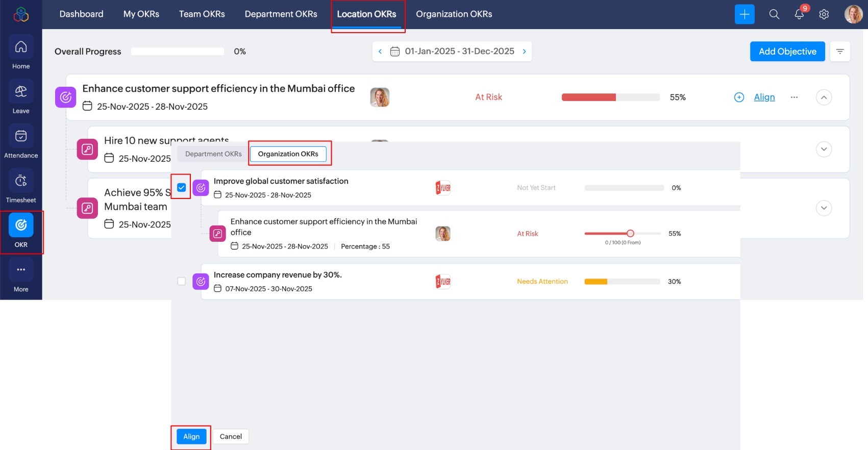This screenshot has width=868, height=450.
Task: Open the settings gear icon
Action: pyautogui.click(x=824, y=14)
